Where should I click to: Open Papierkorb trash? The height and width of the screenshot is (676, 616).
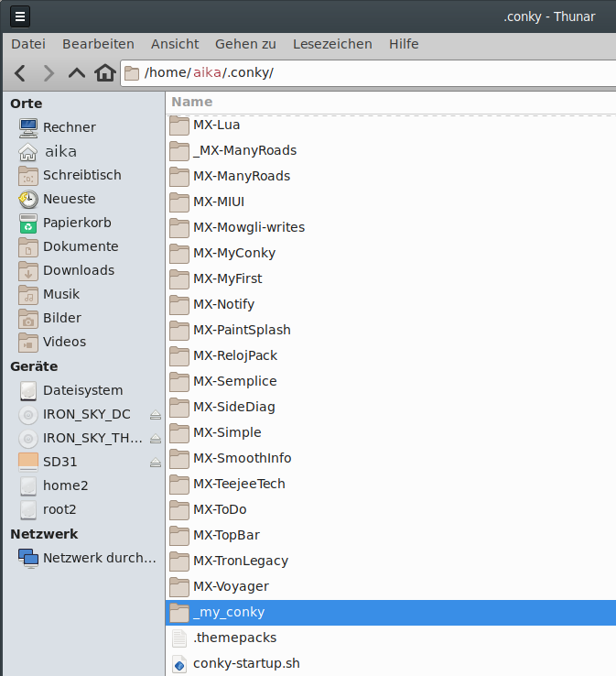65,223
